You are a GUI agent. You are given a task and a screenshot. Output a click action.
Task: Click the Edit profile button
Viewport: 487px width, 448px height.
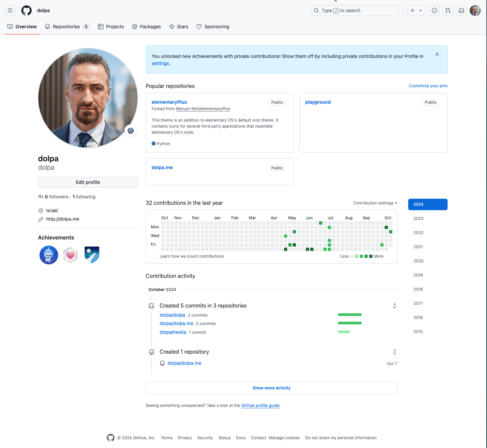point(88,182)
